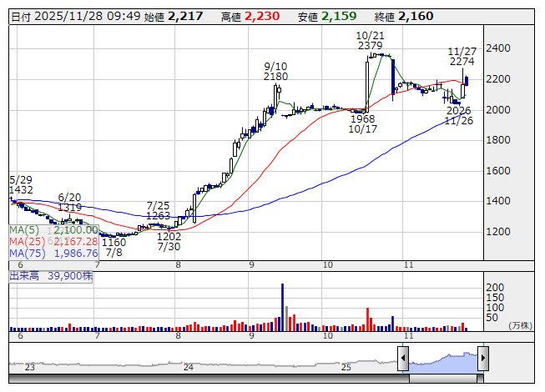Viewport: 545px width, 392px height.
Task: Click the 始値 2,217 opening price
Action: [174, 17]
